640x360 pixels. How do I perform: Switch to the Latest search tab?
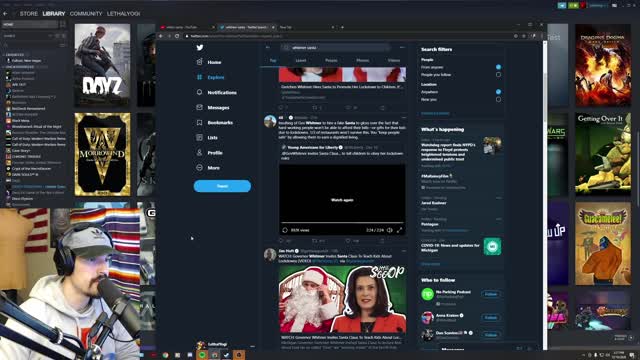pyautogui.click(x=301, y=60)
